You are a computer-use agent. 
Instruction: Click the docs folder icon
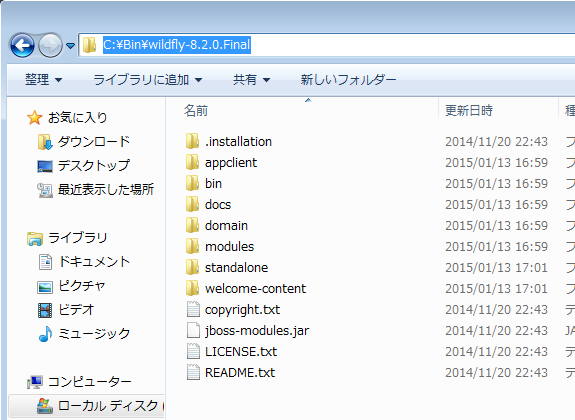(193, 204)
